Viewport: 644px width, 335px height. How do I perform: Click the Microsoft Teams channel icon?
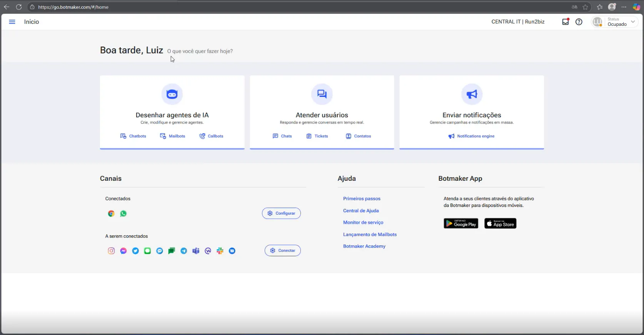[x=196, y=251]
